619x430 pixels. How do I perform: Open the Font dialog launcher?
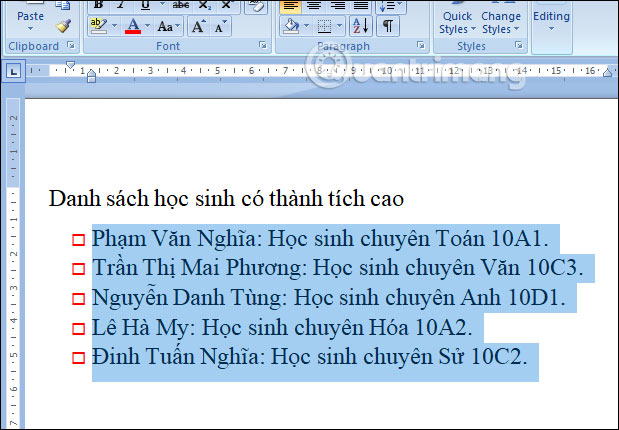click(263, 45)
